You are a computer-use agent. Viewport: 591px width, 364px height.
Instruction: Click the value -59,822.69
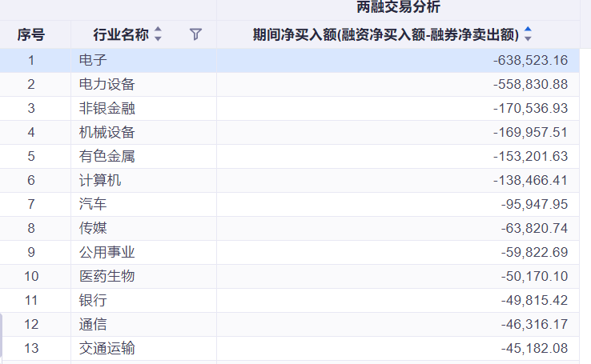(534, 252)
